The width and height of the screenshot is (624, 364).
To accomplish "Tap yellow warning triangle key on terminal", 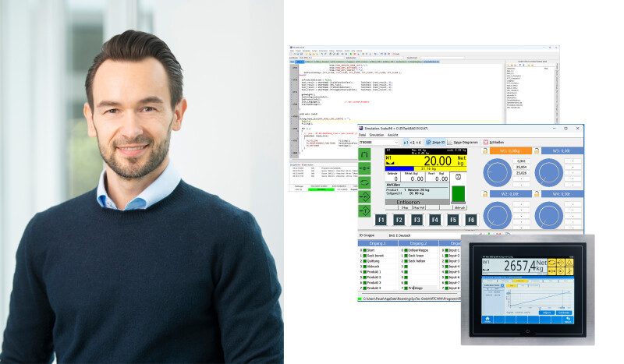I will [569, 263].
